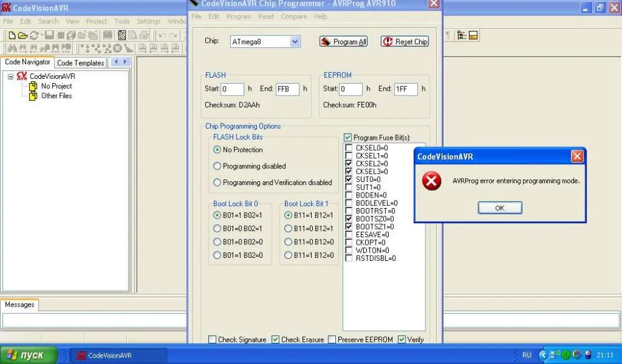Enable the RSTDISBL=0 fuse bit

click(349, 258)
